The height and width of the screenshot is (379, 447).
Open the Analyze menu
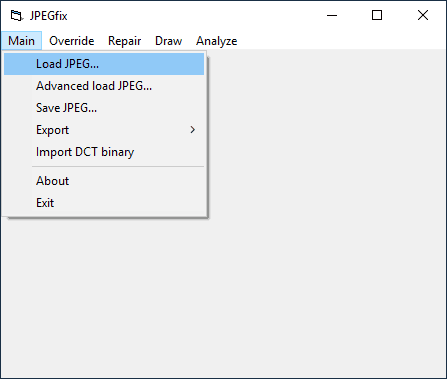(216, 41)
